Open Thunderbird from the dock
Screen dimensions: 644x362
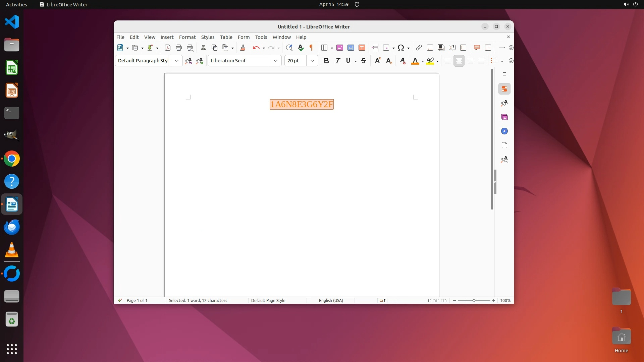pos(12,227)
